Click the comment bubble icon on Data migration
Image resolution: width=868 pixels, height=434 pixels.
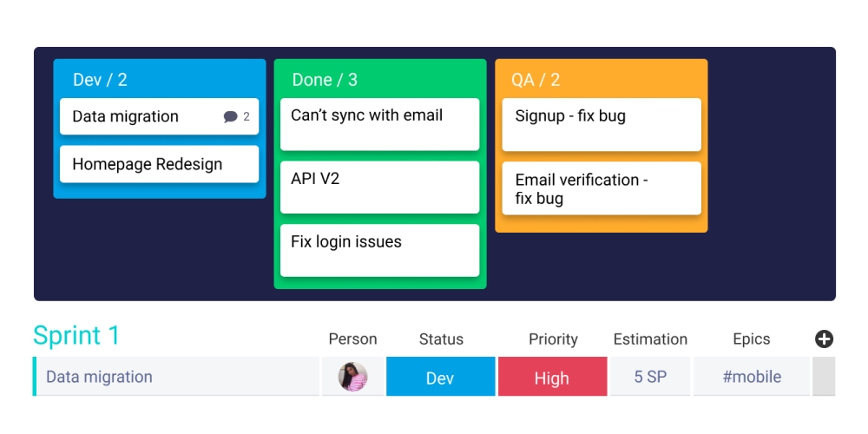(230, 117)
